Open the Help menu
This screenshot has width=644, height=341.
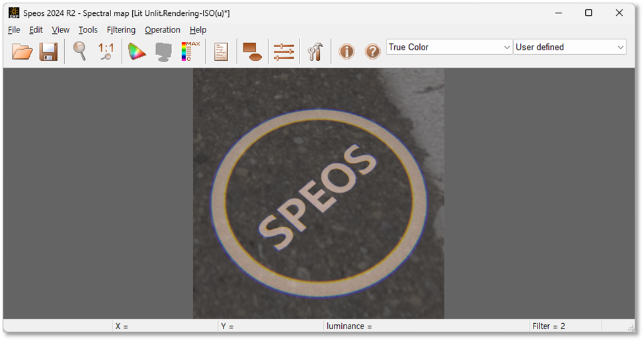pyautogui.click(x=198, y=30)
